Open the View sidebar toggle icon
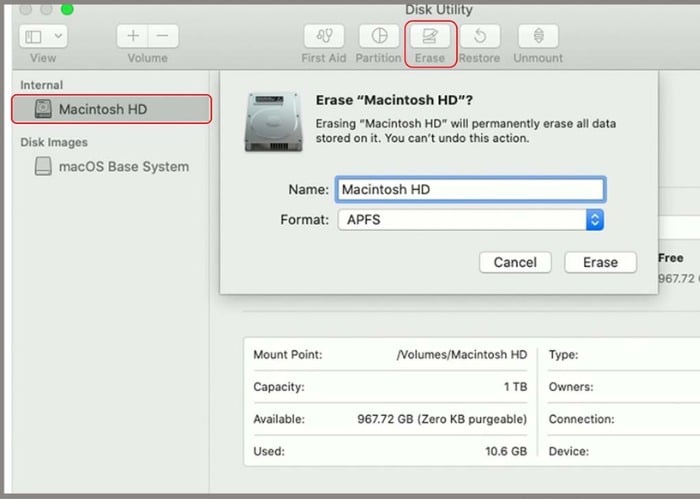The image size is (700, 500). 33,36
